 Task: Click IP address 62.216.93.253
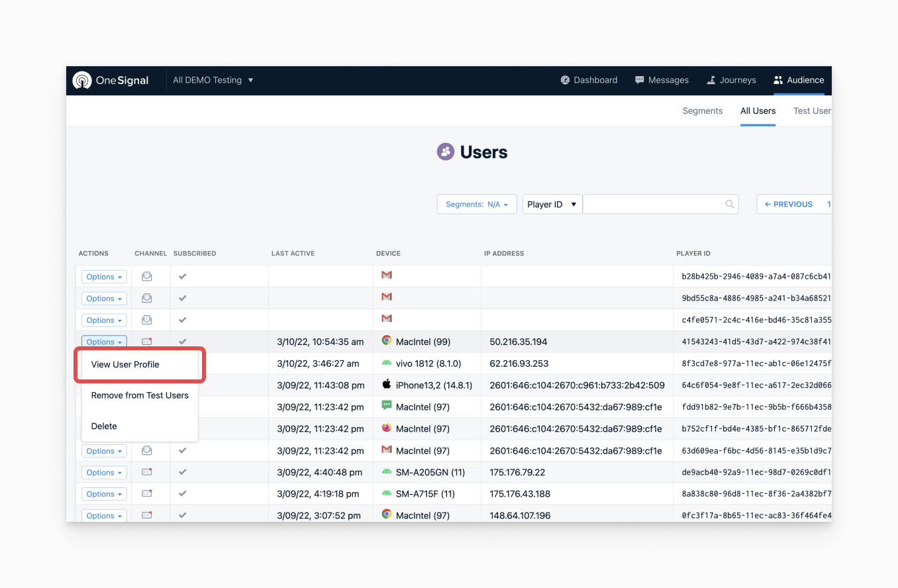518,364
